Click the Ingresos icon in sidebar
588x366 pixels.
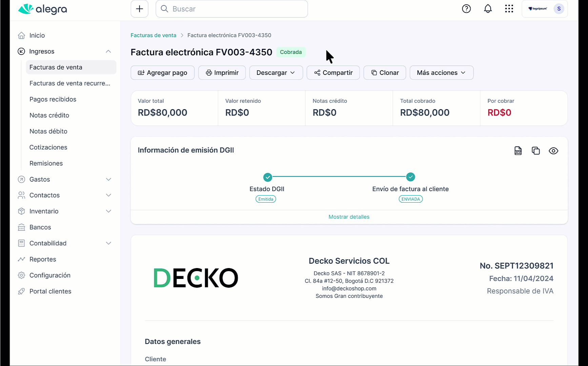tap(21, 51)
